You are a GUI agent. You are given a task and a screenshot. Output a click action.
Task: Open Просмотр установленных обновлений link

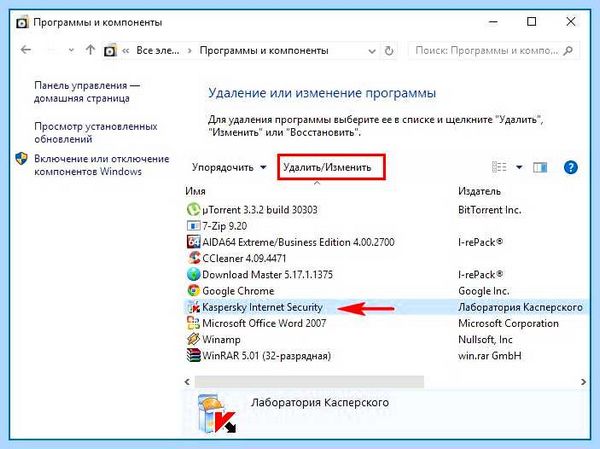96,132
